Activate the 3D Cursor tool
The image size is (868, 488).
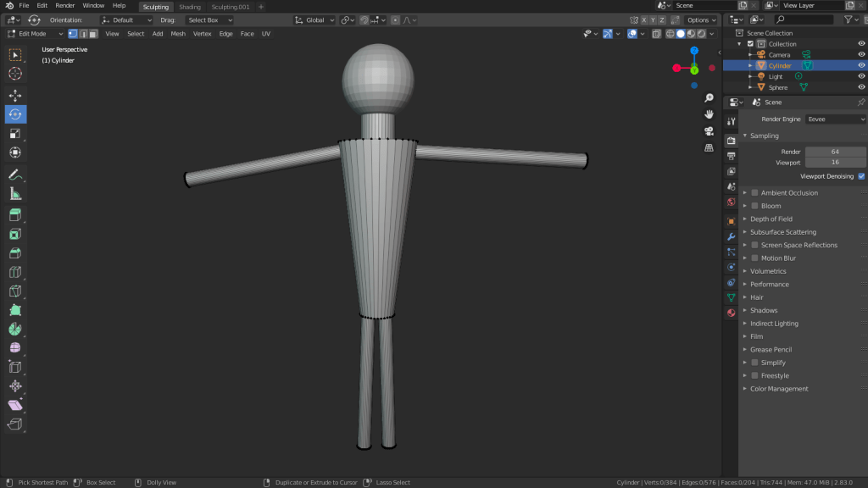coord(15,74)
